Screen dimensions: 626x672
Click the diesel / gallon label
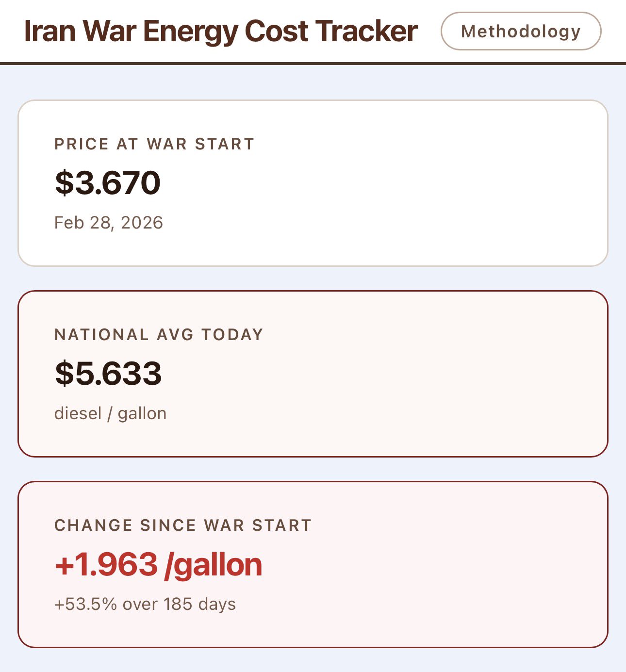point(110,413)
